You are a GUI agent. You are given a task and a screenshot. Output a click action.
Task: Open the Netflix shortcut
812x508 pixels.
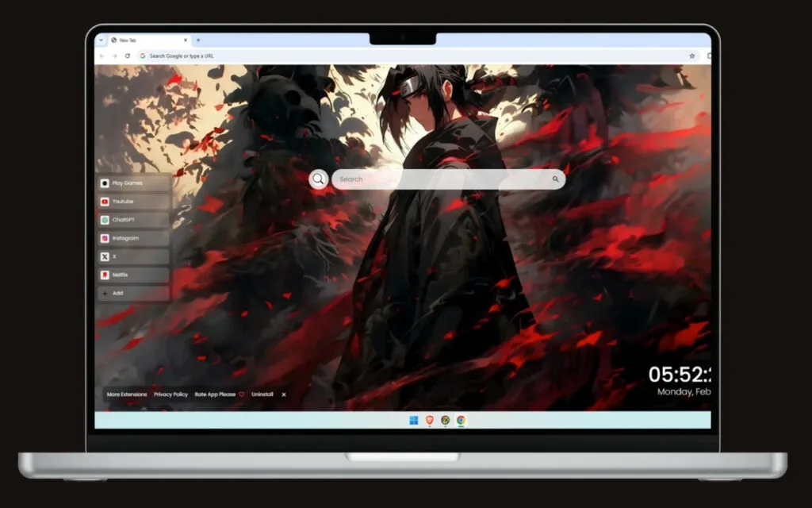click(x=133, y=275)
